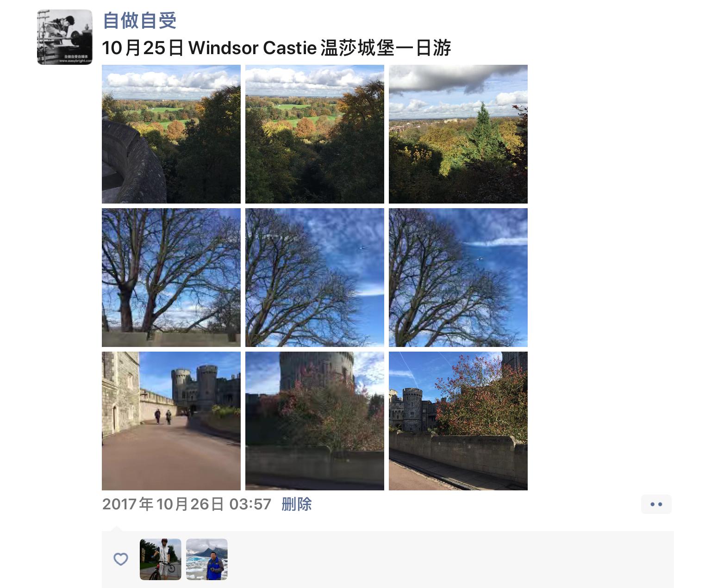Click the gray likes bar area
Screen dimensions: 711x588
point(388,559)
